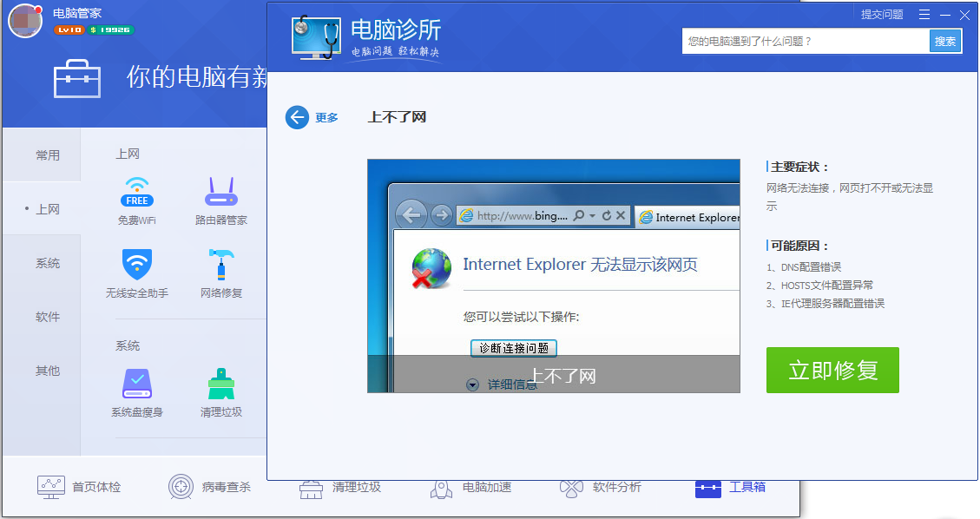This screenshot has width=980, height=519.
Task: Click 清理垃圾 icon in bottom bar
Action: tap(311, 489)
